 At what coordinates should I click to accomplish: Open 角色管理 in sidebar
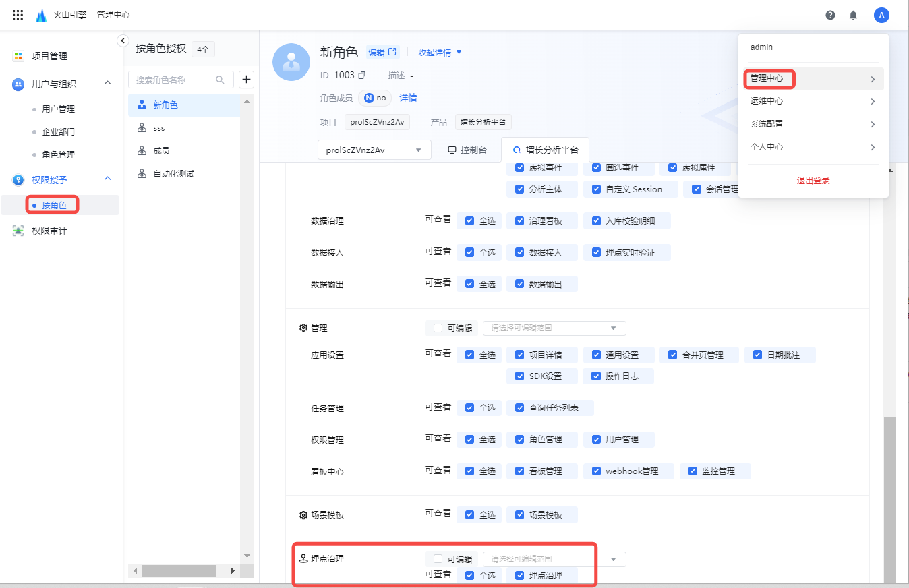58,154
